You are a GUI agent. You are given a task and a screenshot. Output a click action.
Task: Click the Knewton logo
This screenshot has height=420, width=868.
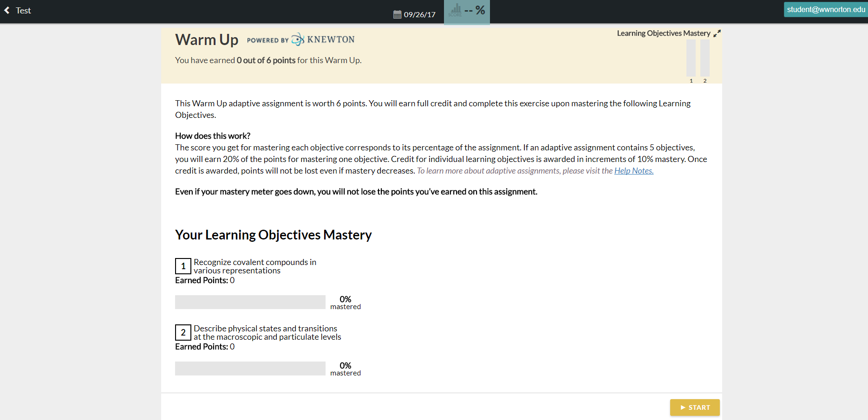323,39
